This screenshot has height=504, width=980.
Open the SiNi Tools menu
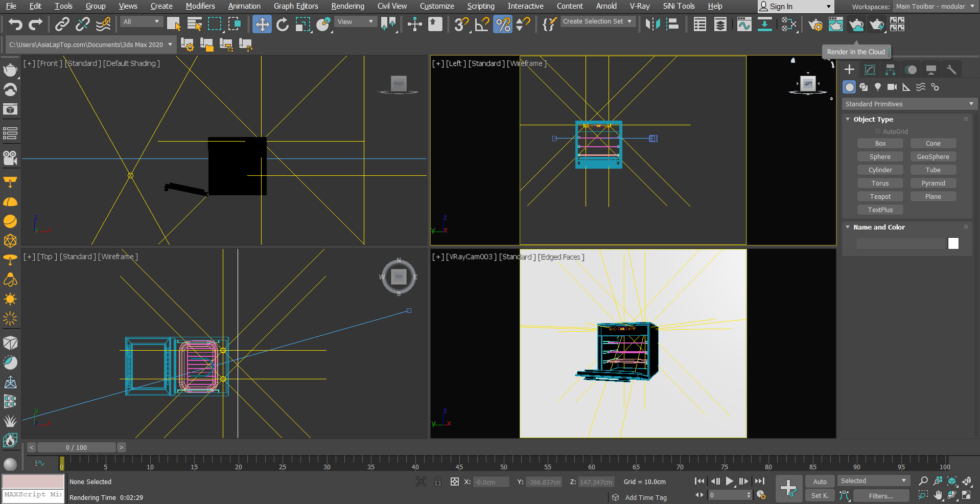679,6
